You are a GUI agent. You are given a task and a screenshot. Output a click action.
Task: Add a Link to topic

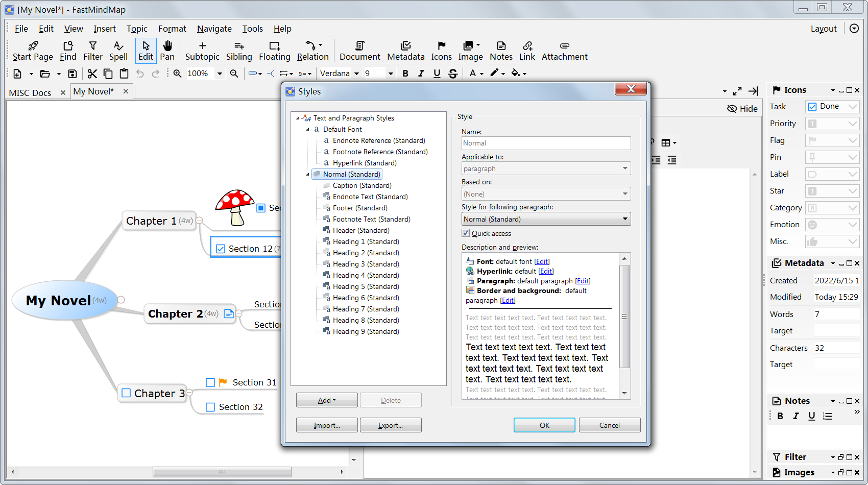click(527, 51)
